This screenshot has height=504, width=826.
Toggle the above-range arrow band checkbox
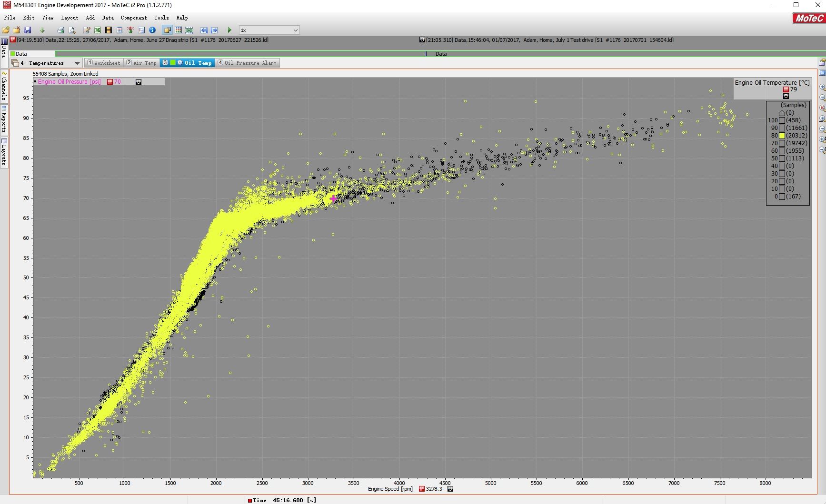coord(782,113)
